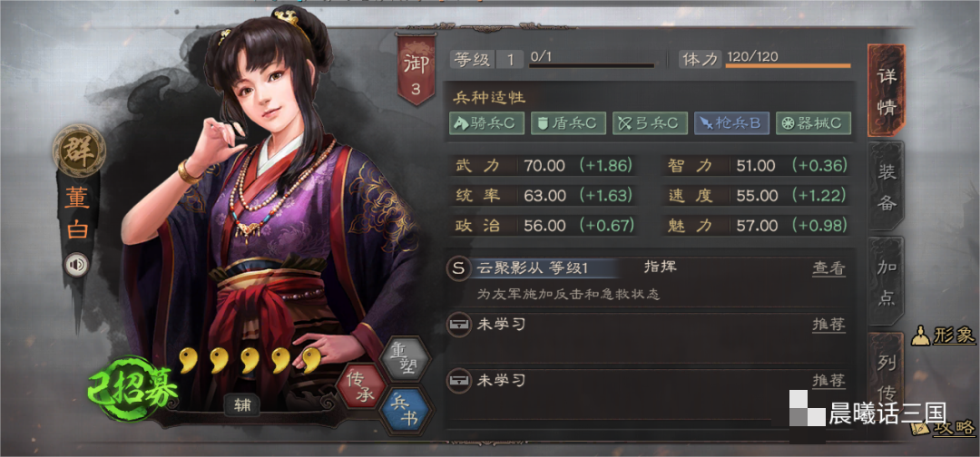The height and width of the screenshot is (457, 980).
Task: Open the 重塑 hexagon button
Action: 406,358
